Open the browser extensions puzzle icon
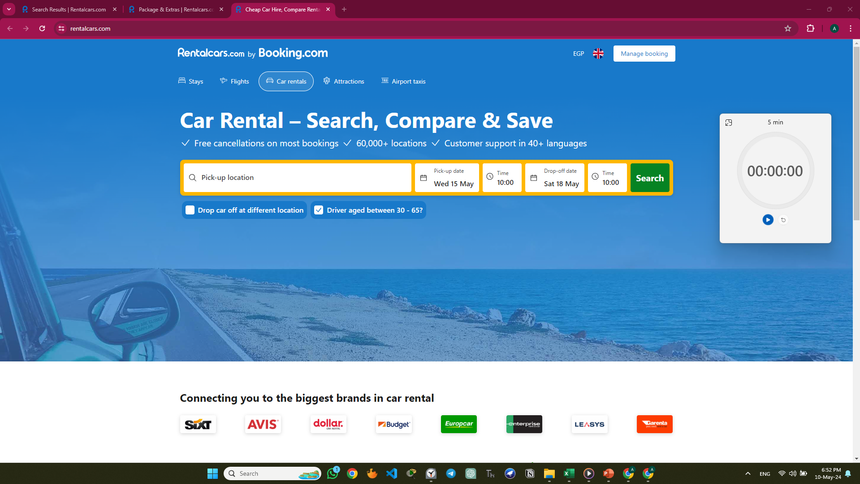The width and height of the screenshot is (860, 484). pyautogui.click(x=810, y=29)
